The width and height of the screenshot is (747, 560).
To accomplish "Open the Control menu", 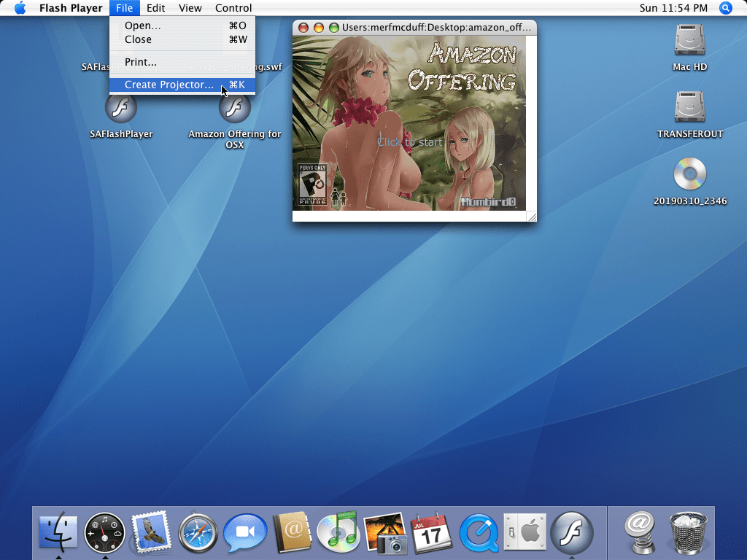I will pos(233,8).
